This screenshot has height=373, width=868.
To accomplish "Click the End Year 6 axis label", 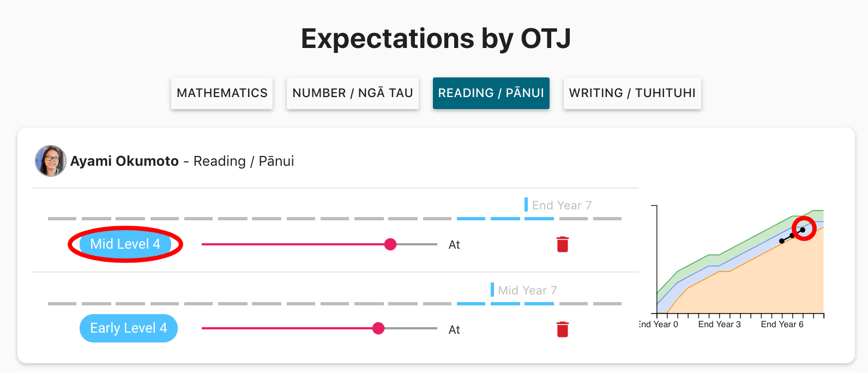I will click(782, 324).
